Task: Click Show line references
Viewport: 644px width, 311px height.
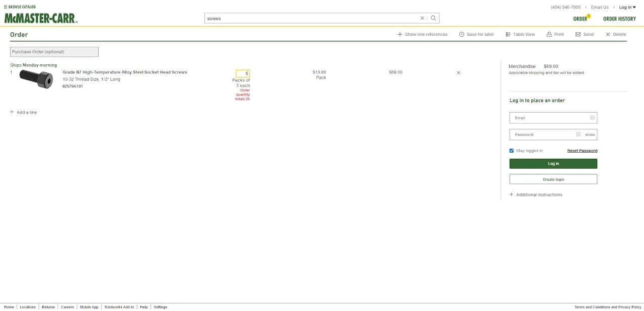Action: [422, 34]
